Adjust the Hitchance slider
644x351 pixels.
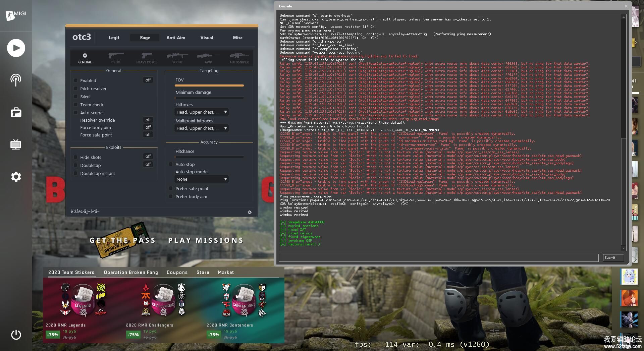pyautogui.click(x=209, y=157)
